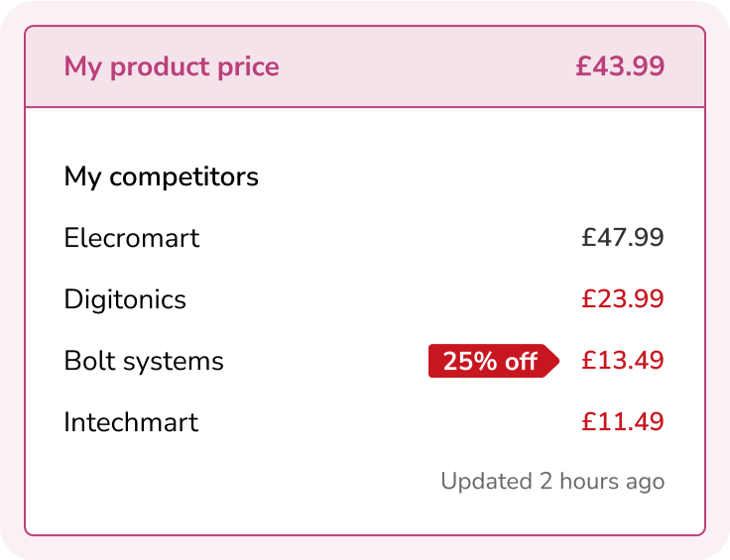Click the Updated 2 hours ago text
This screenshot has width=730, height=560.
[x=552, y=482]
